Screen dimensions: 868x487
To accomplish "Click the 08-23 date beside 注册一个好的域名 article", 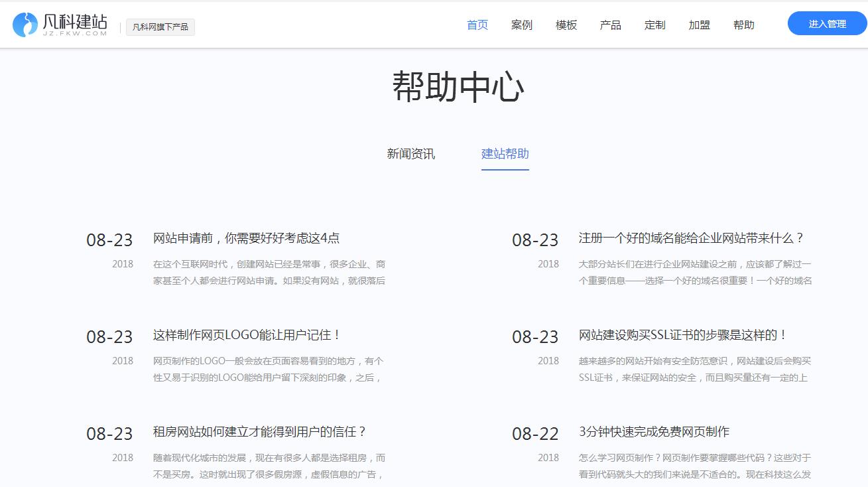I will click(x=536, y=240).
